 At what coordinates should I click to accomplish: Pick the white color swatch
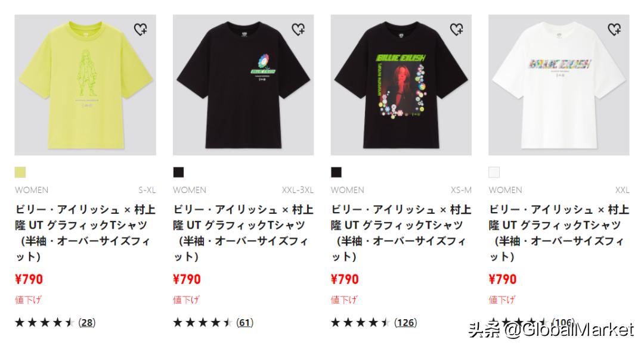494,172
